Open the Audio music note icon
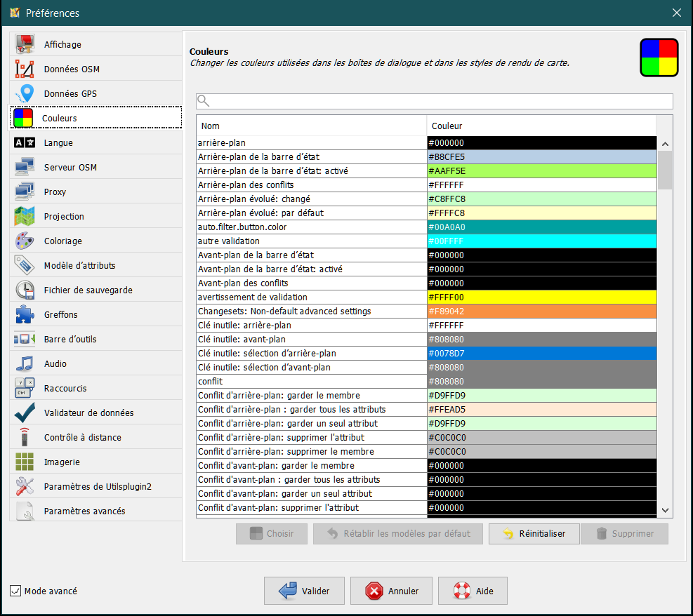The height and width of the screenshot is (616, 693). coord(25,363)
